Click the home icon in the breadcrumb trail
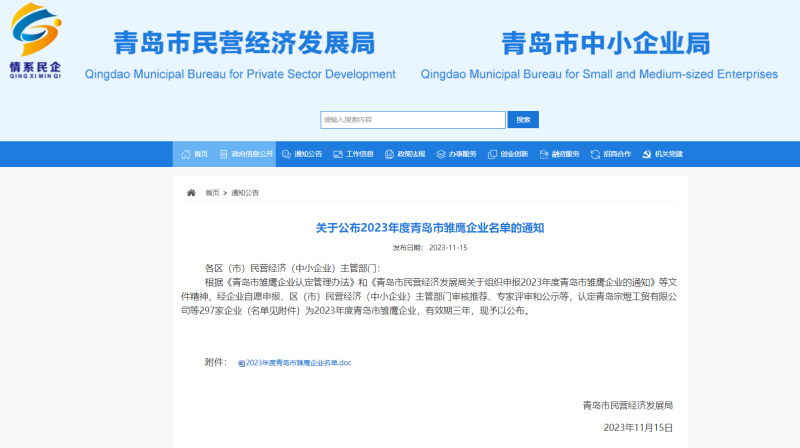This screenshot has height=448, width=800. pyautogui.click(x=191, y=192)
